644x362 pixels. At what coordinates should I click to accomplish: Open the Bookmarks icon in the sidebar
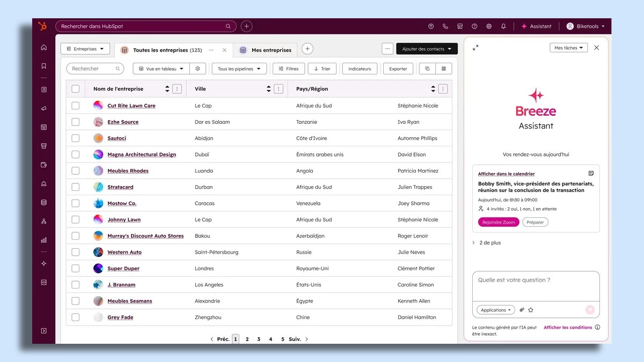[44, 66]
